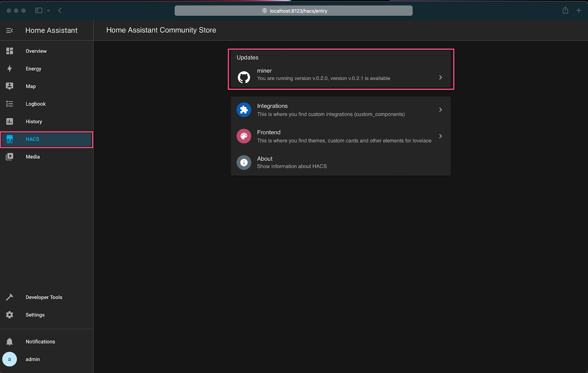This screenshot has height=373, width=588.
Task: Click the Map person-pin icon
Action: tap(10, 86)
